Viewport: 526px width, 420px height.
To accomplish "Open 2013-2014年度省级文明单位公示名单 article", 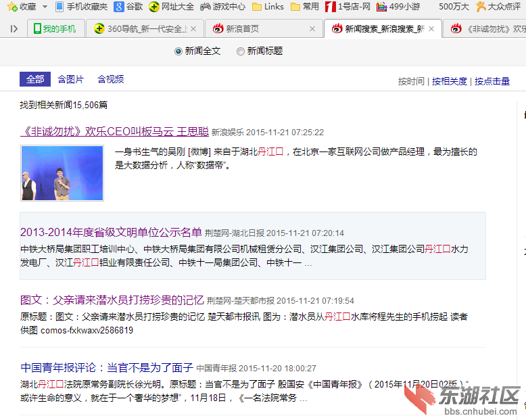I will (111, 232).
